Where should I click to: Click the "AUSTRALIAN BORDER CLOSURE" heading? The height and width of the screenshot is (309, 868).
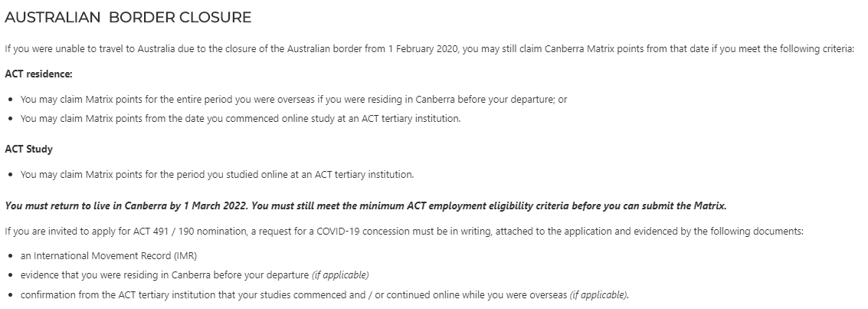[128, 17]
